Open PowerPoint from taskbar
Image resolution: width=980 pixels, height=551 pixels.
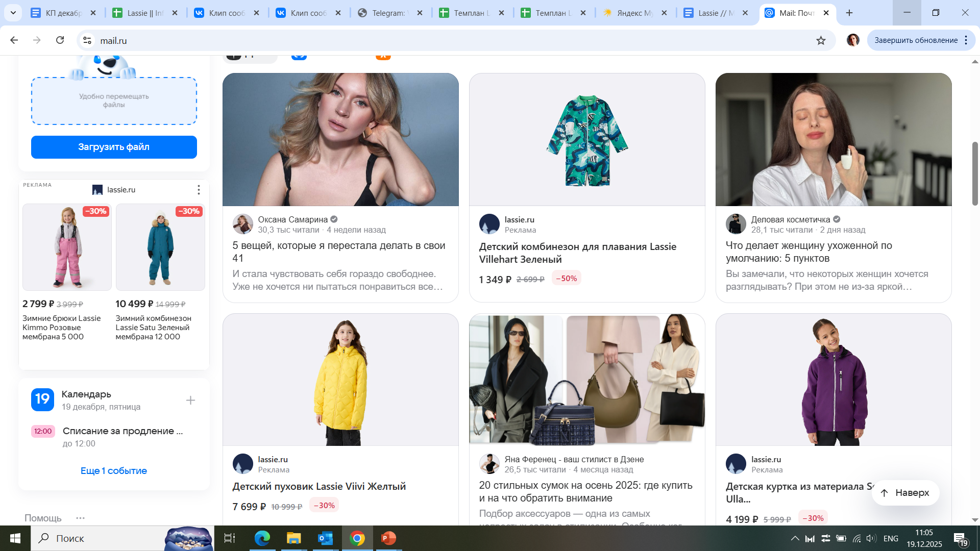pos(388,538)
